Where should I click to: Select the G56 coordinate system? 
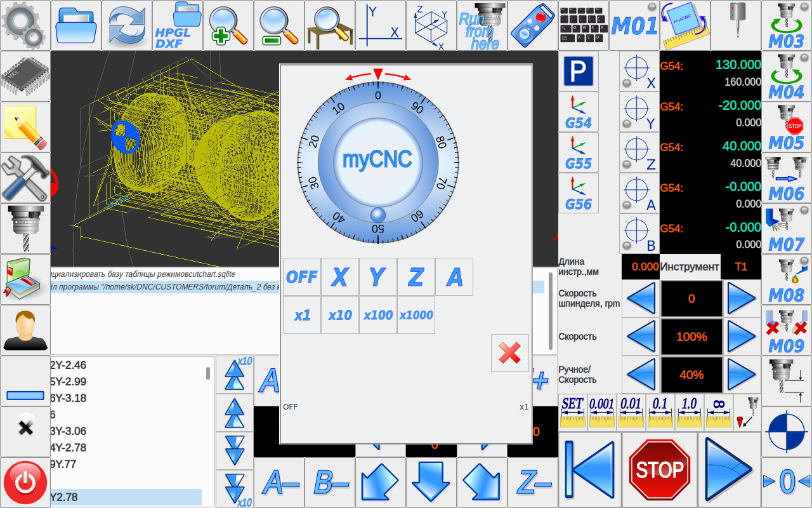[579, 193]
